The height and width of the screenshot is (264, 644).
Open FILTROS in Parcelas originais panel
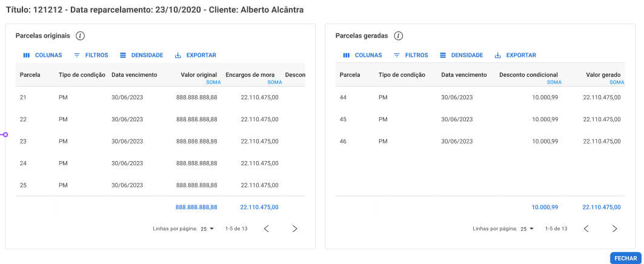tap(91, 55)
